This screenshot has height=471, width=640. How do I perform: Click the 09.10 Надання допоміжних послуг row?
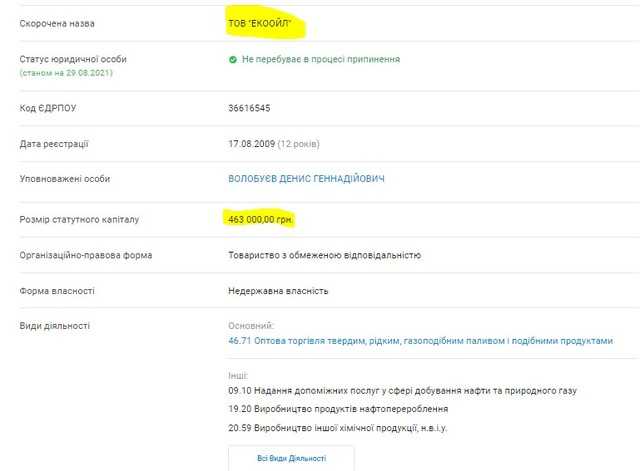[402, 391]
